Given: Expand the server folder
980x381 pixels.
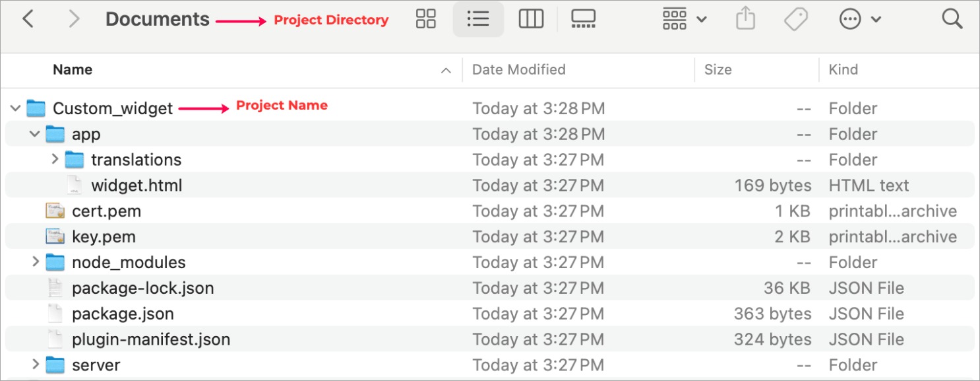Looking at the screenshot, I should [36, 364].
